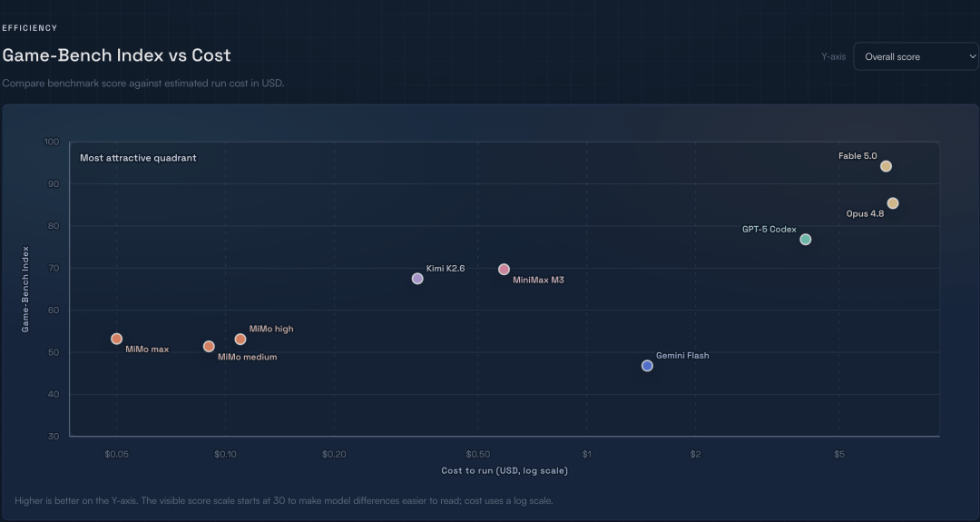Viewport: 980px width, 522px height.
Task: Click the 'Kimi K2.6' text label
Action: (446, 269)
